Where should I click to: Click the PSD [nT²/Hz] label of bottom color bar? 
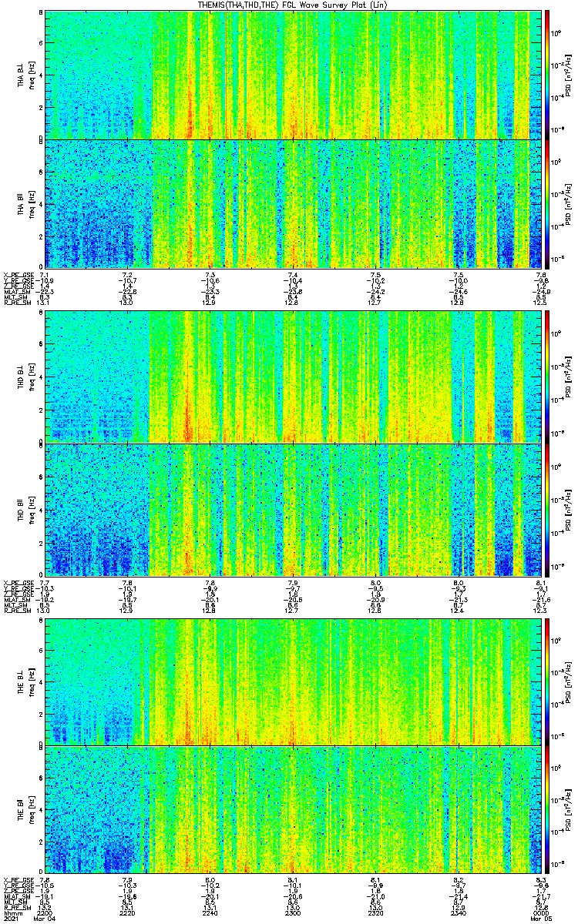click(569, 811)
